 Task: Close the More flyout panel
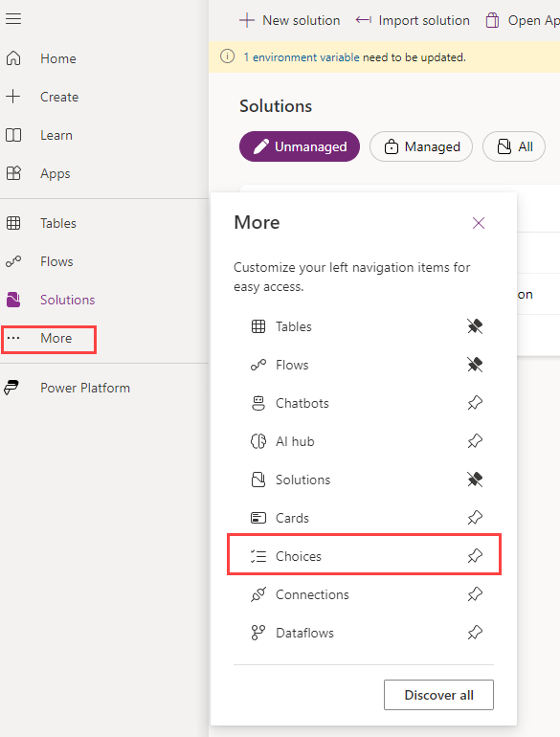[x=479, y=223]
